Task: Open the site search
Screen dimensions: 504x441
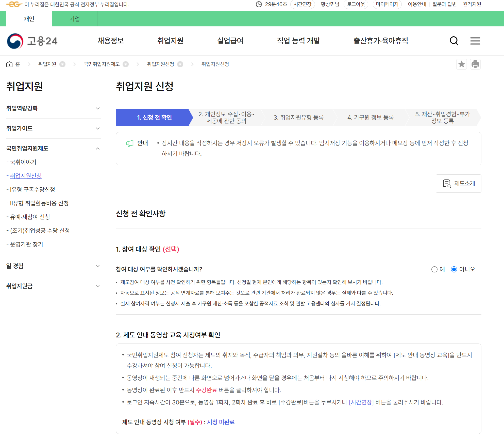Action: pyautogui.click(x=454, y=41)
